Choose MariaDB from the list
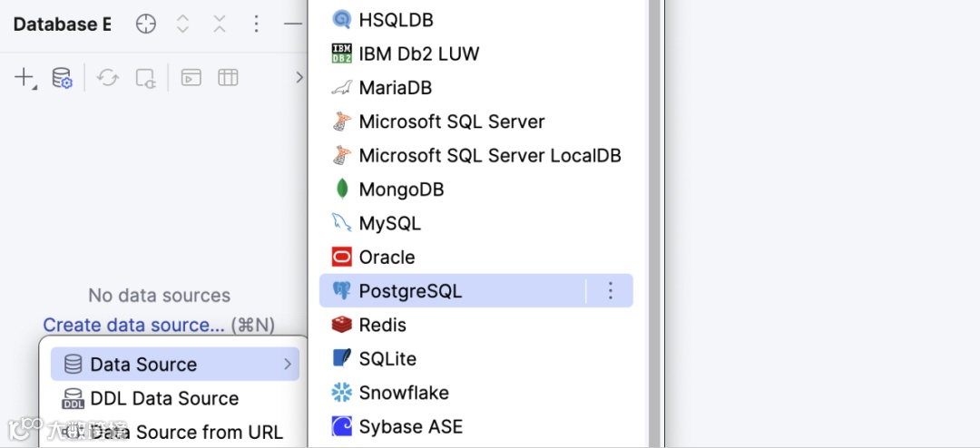980x448 pixels. pyautogui.click(x=476, y=87)
